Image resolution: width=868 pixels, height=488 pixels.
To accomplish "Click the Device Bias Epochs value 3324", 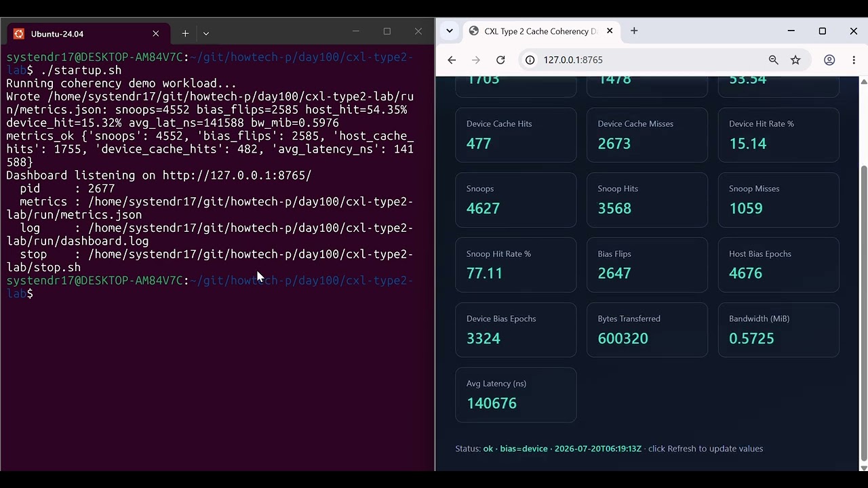I will coord(483,338).
